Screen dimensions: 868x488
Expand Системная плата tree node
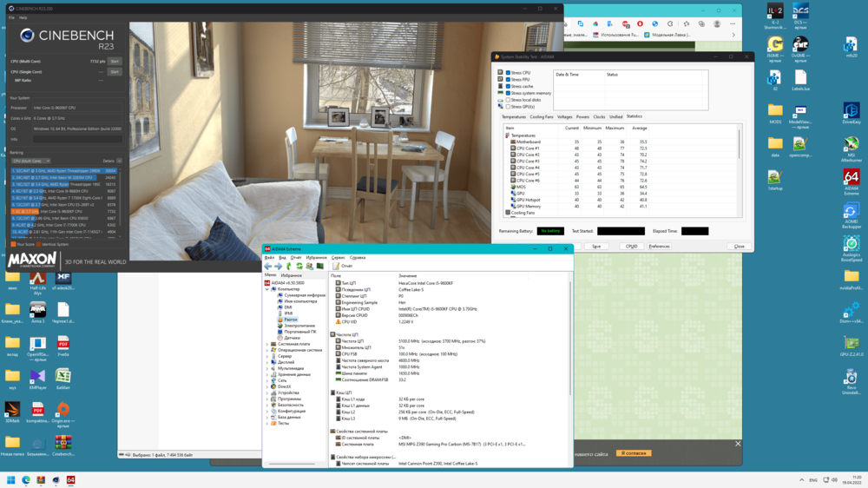pyautogui.click(x=266, y=344)
